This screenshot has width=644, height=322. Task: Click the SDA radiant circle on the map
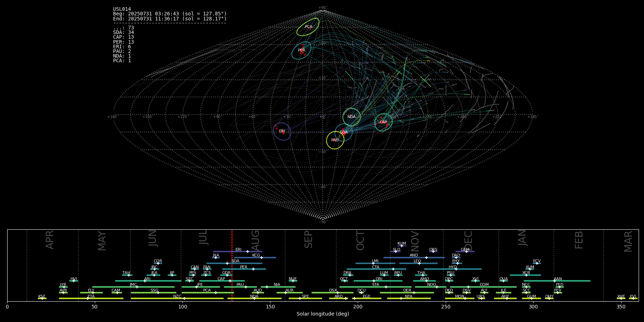[343, 132]
